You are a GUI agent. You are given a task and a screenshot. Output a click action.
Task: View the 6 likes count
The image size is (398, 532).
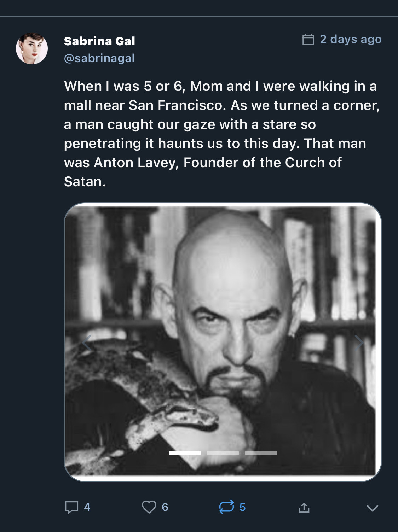tap(165, 507)
